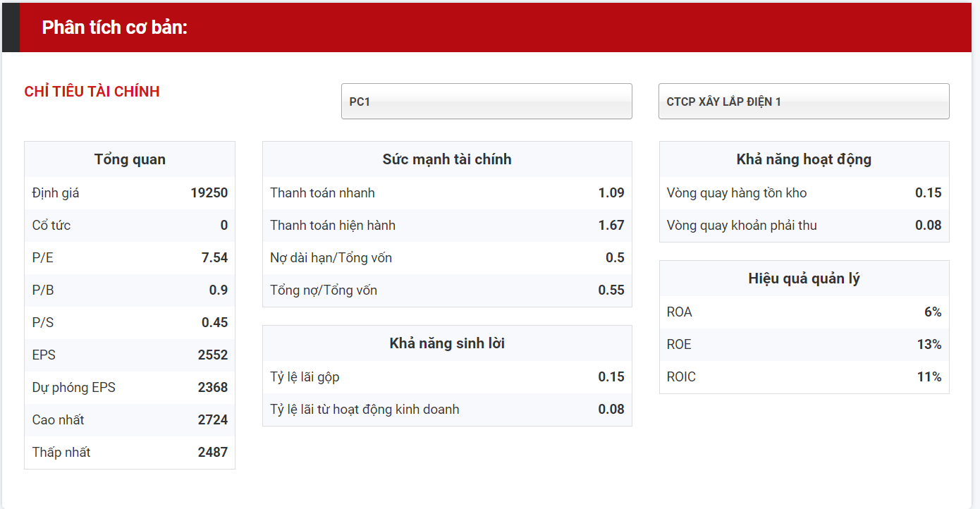The height and width of the screenshot is (509, 980).
Task: Select the Cao nhất value 2724
Action: pyautogui.click(x=213, y=420)
